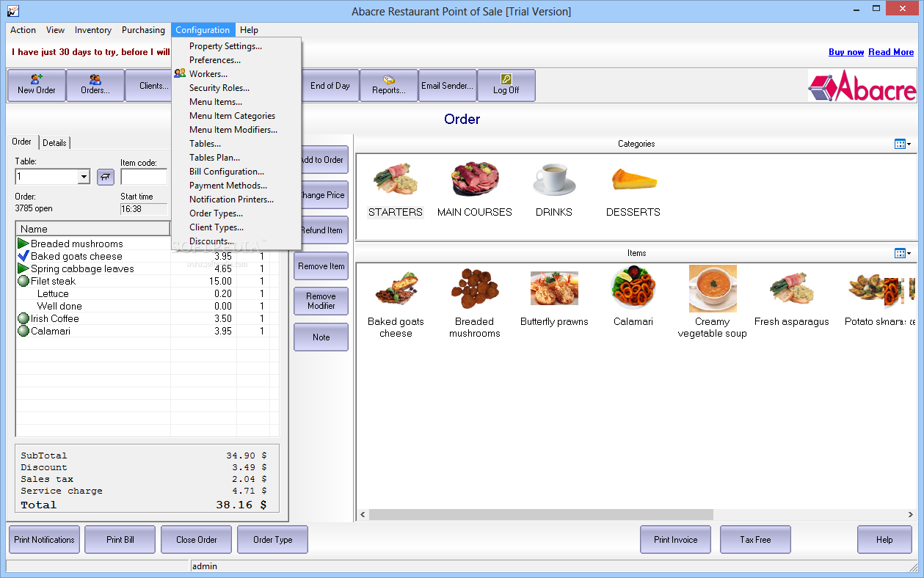Select Property Settings from Configuration menu

pyautogui.click(x=236, y=46)
